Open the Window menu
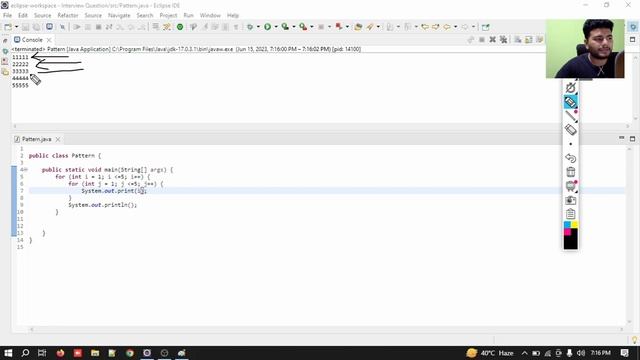 210,15
